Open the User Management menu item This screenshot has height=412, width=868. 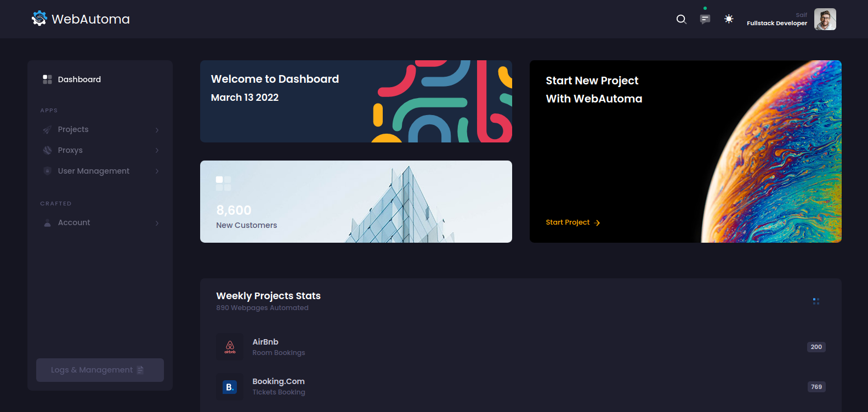[x=93, y=171]
